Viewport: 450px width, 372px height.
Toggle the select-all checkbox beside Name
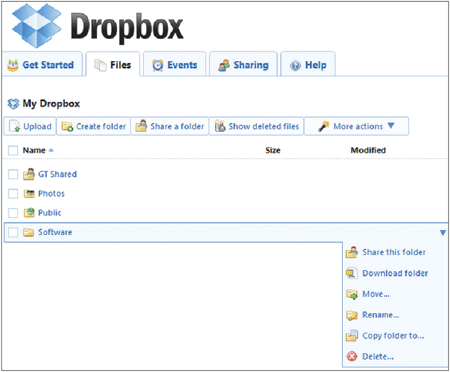[x=13, y=150]
